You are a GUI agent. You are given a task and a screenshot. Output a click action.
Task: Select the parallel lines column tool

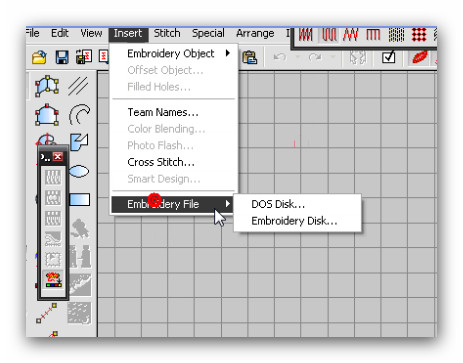click(78, 86)
